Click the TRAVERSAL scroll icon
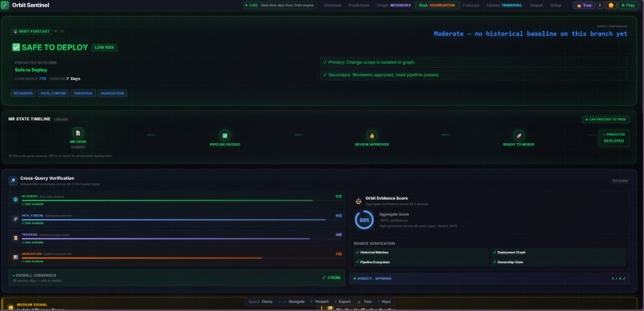Screen dimensions: 644x311 [x=16, y=238]
